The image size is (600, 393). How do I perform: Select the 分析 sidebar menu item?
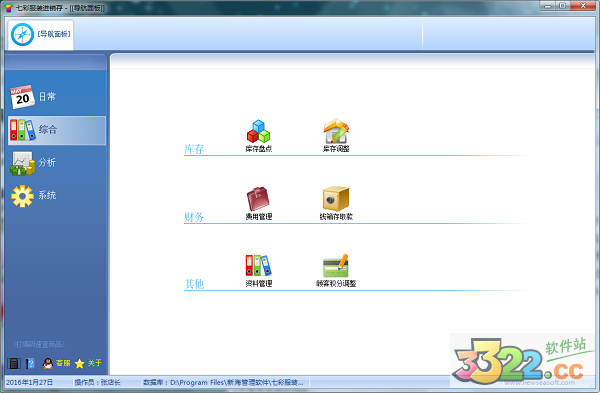[57, 163]
